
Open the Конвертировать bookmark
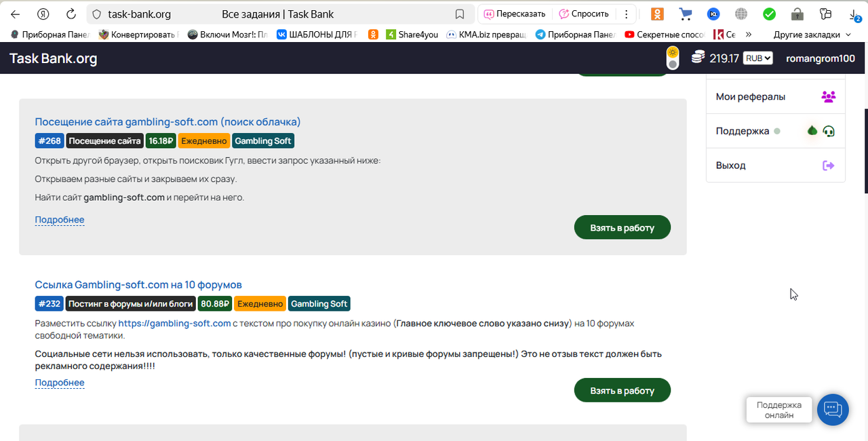click(x=138, y=35)
